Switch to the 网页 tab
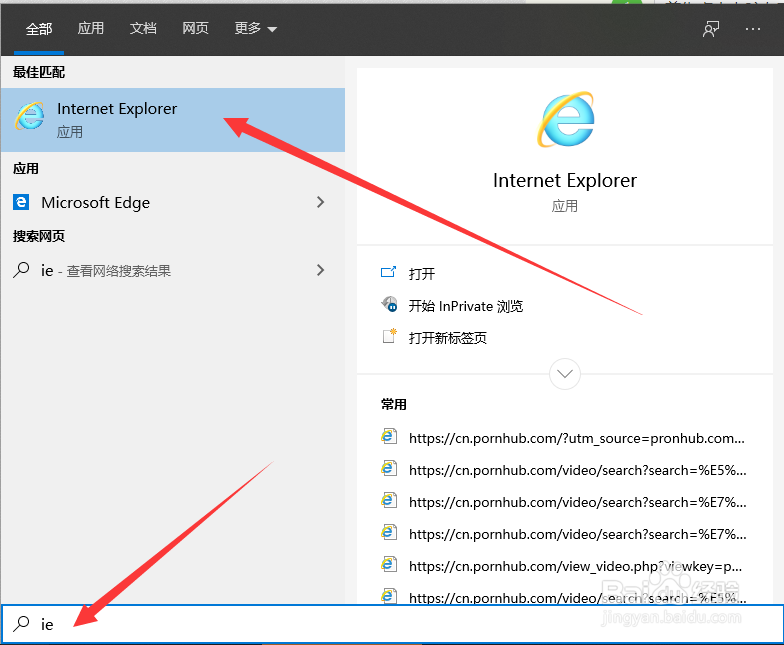Viewport: 784px width, 645px height. tap(195, 28)
